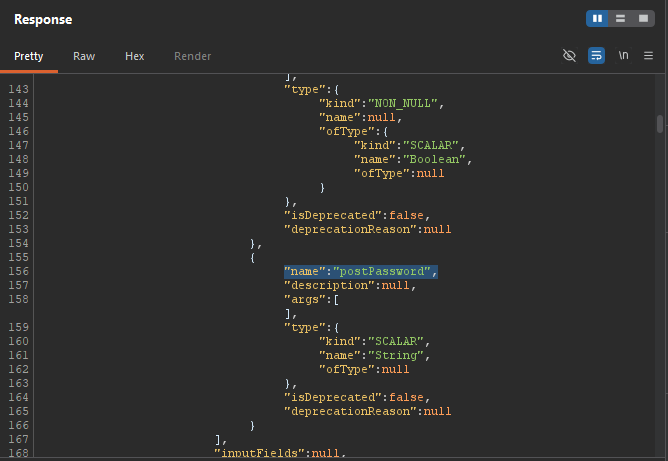Toggle line wrap icon
The width and height of the screenshot is (668, 461).
(596, 55)
